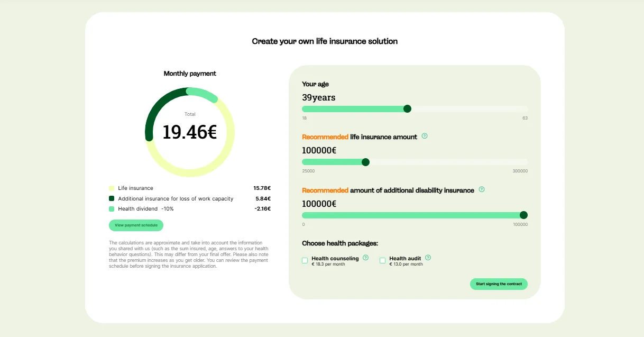Click the life insurance amount slider handle
644x337 pixels.
coord(365,162)
